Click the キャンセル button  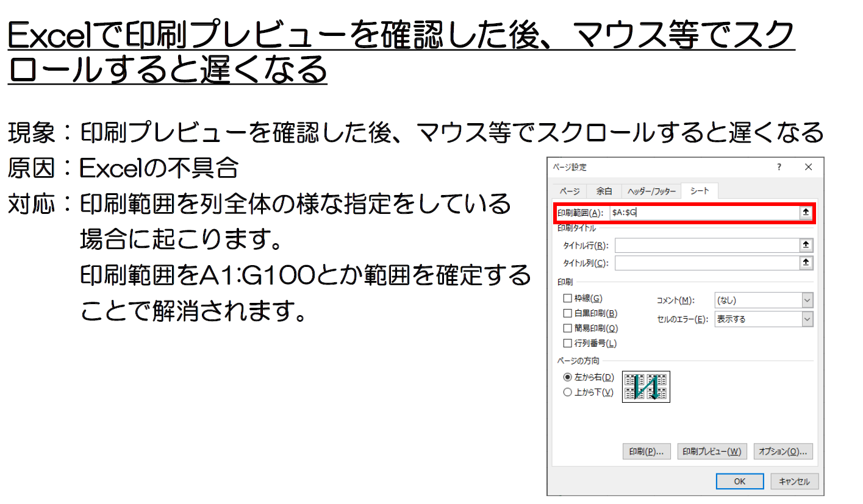[x=794, y=481]
